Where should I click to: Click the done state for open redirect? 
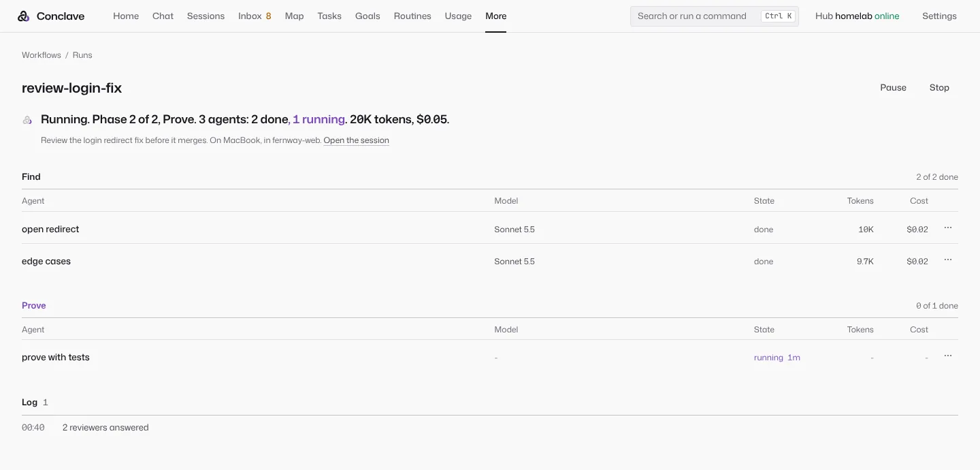click(764, 230)
